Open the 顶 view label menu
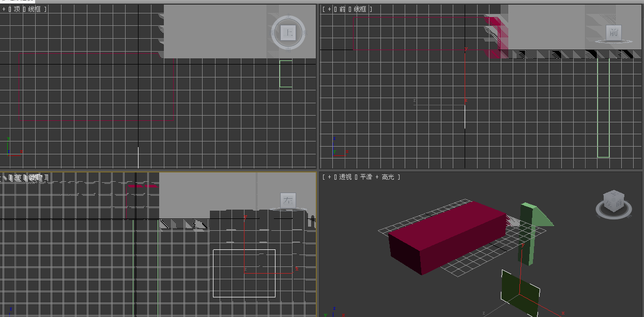The width and height of the screenshot is (644, 317). [x=17, y=9]
